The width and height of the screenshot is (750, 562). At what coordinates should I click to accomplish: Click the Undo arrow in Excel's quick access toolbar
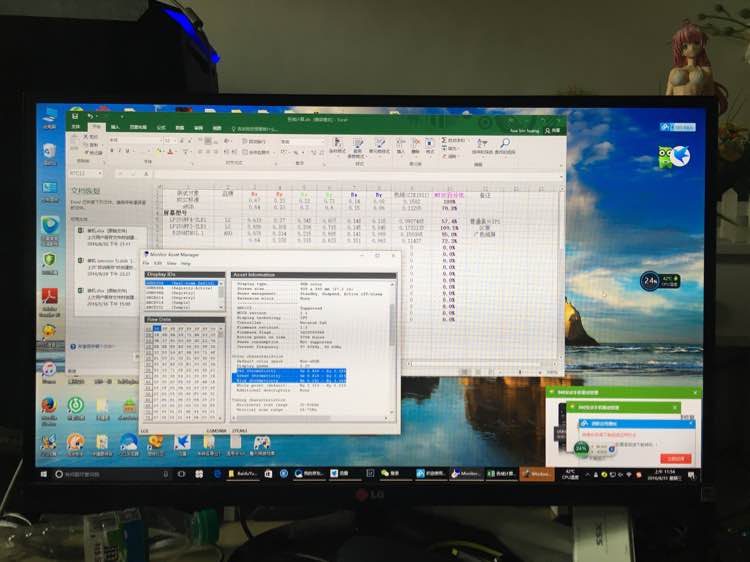(x=90, y=116)
